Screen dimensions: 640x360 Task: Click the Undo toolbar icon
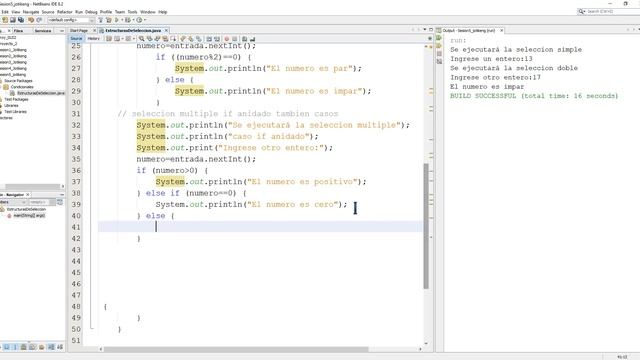[31, 20]
